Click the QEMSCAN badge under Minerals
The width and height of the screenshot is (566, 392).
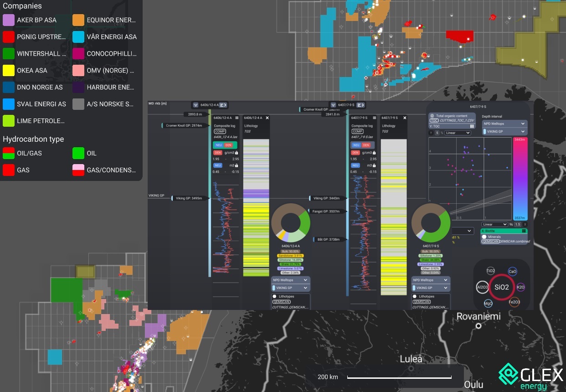[x=490, y=242]
